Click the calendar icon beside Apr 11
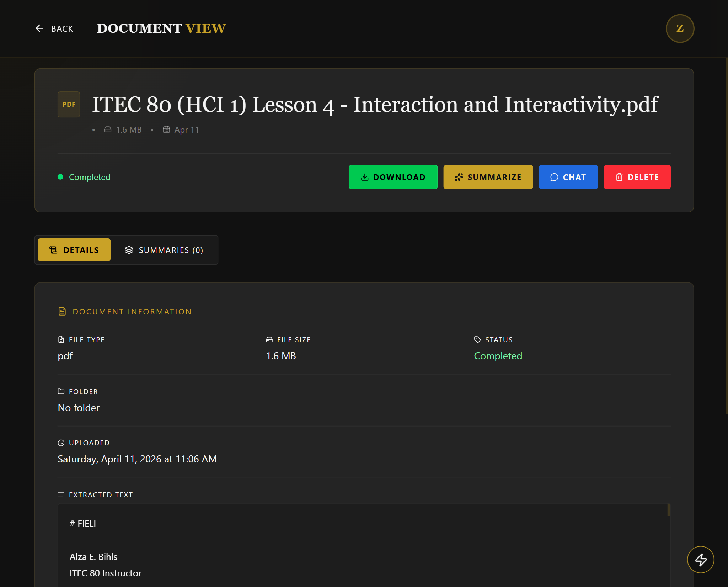The image size is (728, 587). 166,129
